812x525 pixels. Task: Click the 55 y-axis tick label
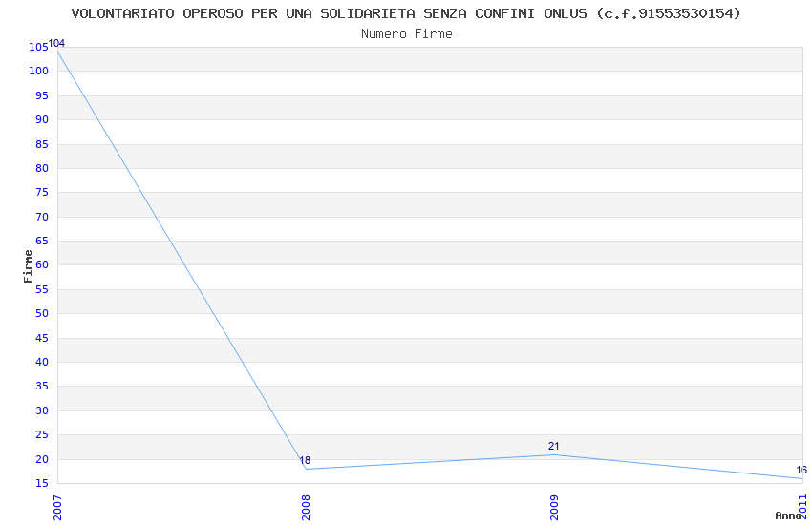click(42, 289)
